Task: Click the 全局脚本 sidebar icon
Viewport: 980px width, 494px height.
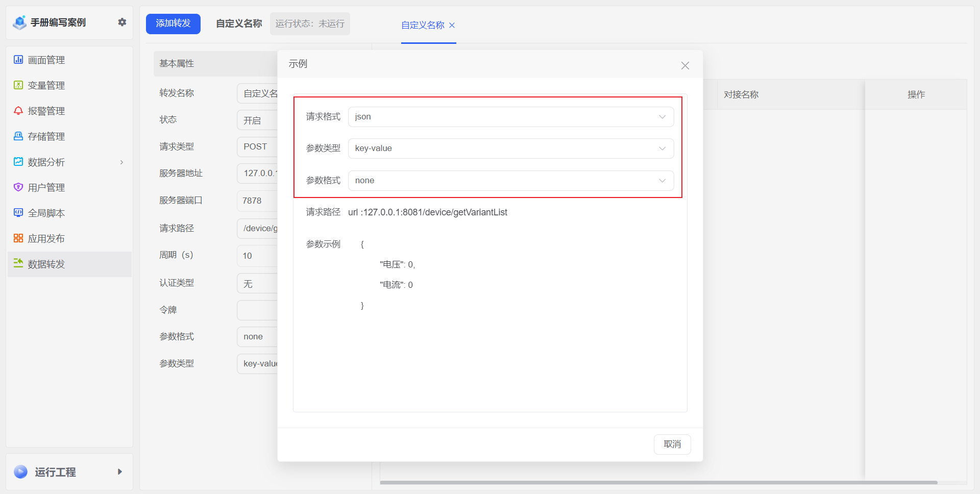Action: (x=18, y=213)
